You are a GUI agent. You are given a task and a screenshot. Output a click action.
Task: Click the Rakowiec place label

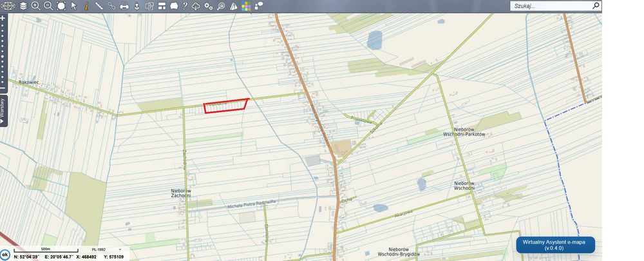29,82
